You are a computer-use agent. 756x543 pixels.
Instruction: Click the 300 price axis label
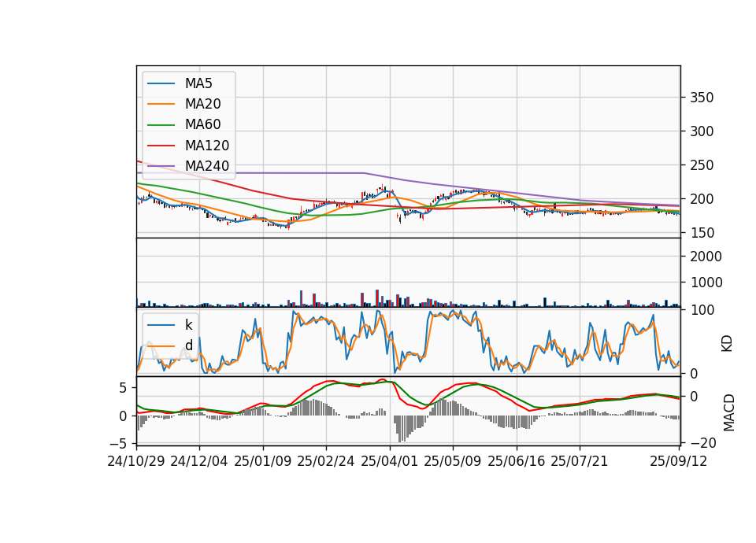[702, 131]
